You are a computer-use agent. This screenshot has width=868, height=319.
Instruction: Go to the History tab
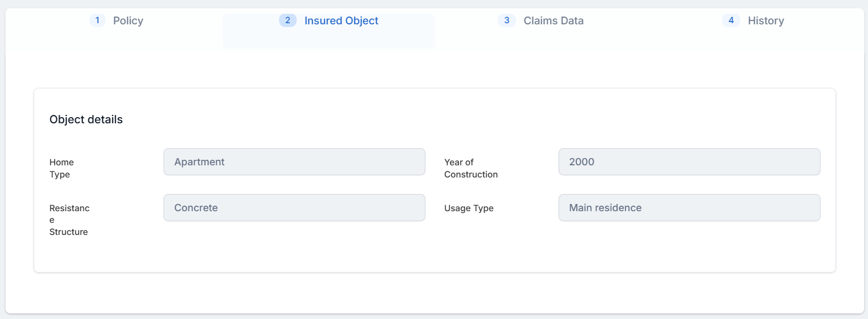765,21
